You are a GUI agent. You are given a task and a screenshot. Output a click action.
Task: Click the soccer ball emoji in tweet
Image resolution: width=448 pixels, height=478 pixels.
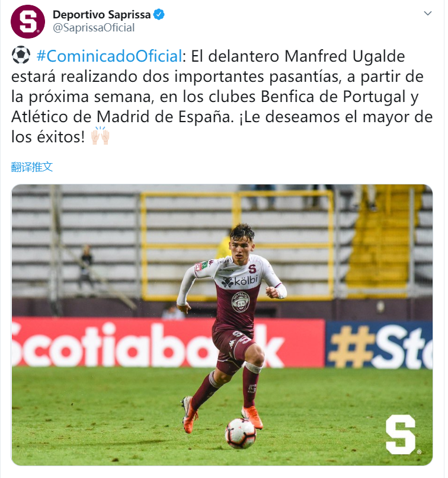[21, 55]
